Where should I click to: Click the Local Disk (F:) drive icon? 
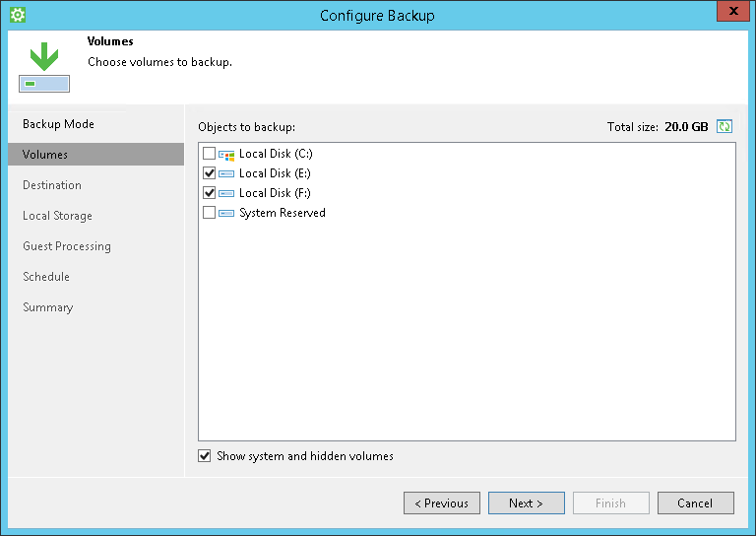click(226, 193)
